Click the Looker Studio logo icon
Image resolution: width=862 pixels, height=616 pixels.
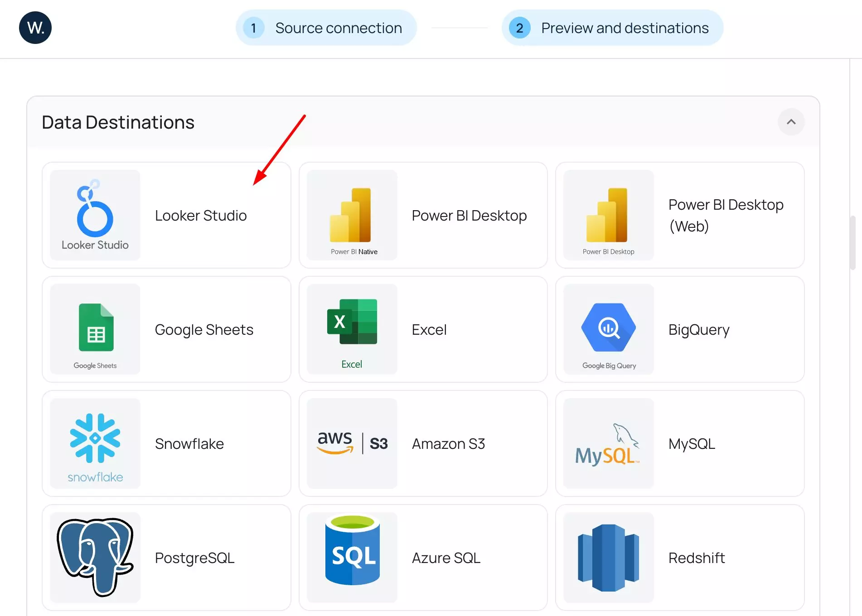95,215
